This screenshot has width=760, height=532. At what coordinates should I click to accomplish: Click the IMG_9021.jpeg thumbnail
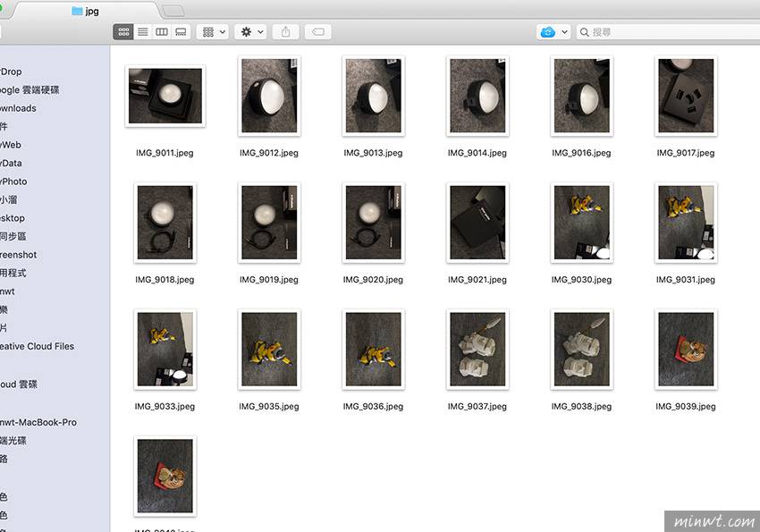click(x=477, y=224)
